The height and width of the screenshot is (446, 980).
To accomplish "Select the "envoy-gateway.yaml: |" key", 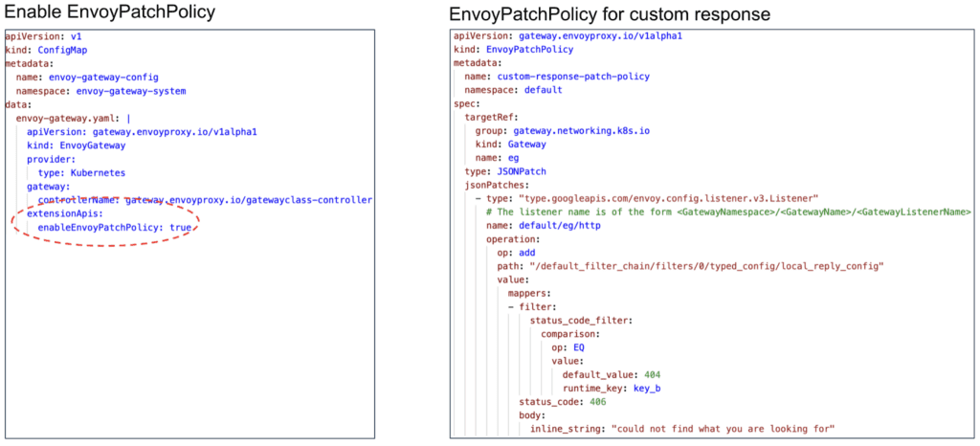I will tap(74, 118).
